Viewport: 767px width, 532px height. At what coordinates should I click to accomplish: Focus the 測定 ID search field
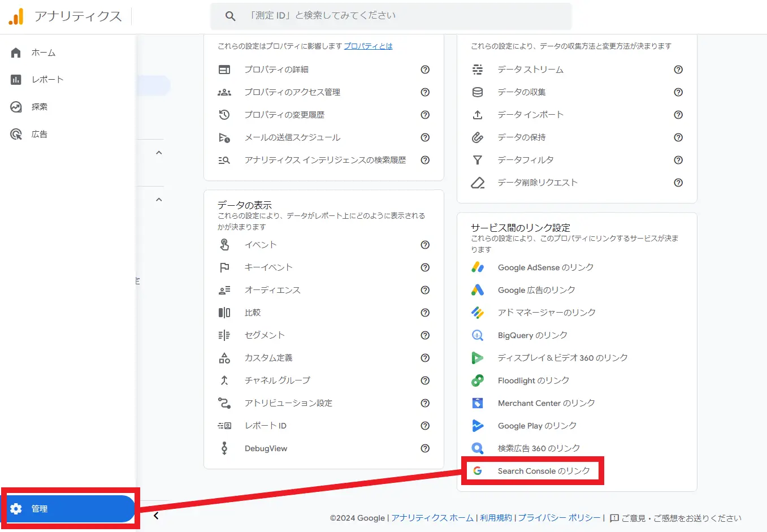click(391, 16)
